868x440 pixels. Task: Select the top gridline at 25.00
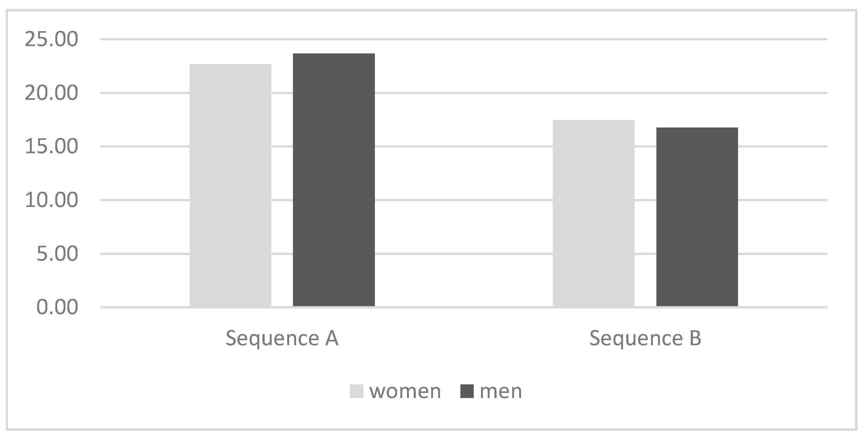pyautogui.click(x=472, y=39)
